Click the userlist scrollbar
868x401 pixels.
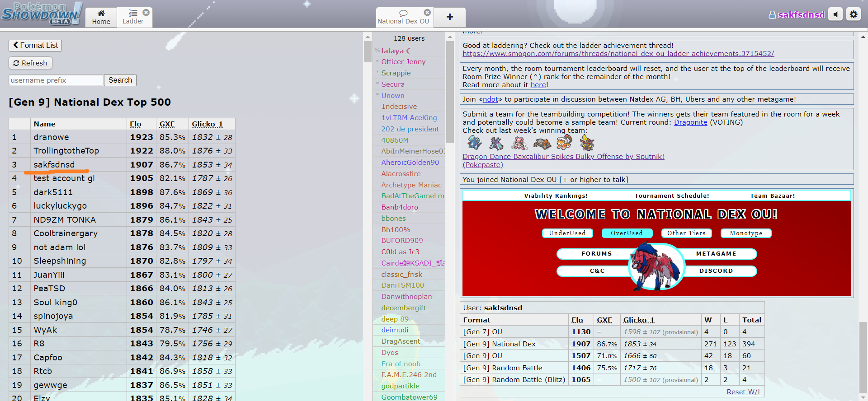tap(450, 93)
